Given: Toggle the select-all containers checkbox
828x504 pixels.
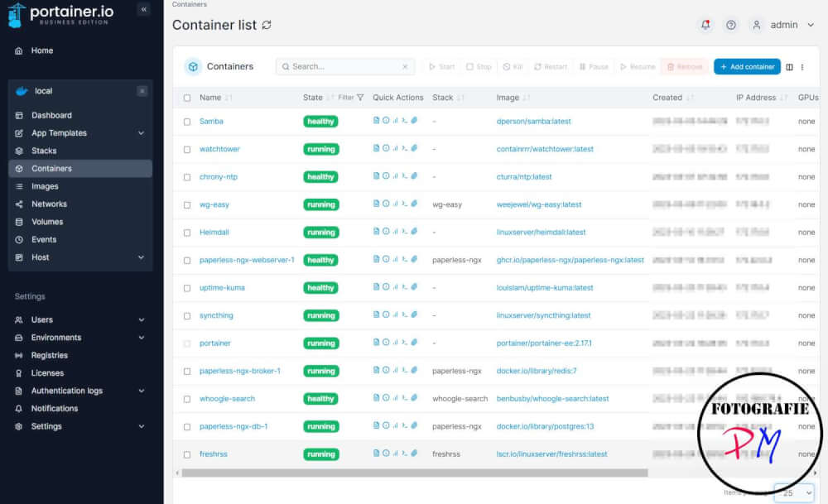Looking at the screenshot, I should tap(187, 98).
